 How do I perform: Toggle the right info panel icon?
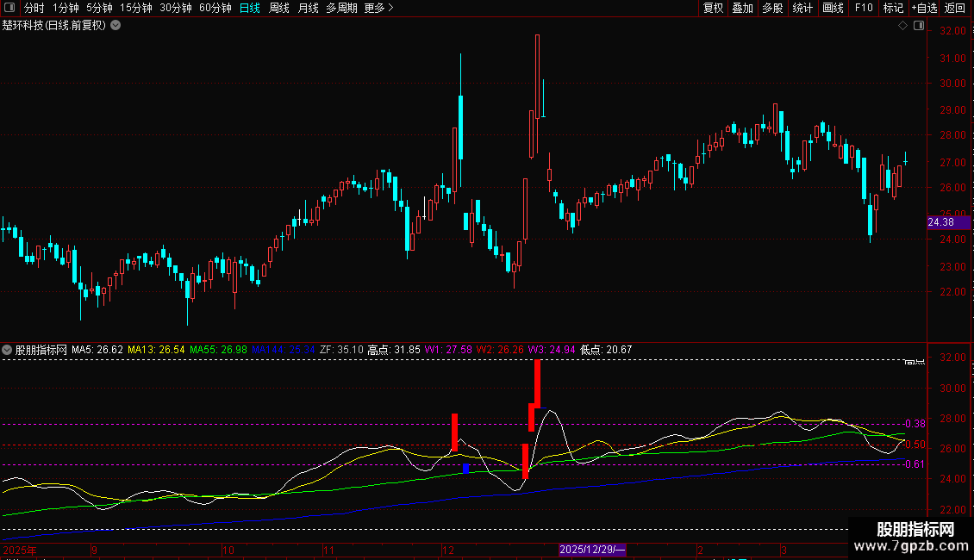919,26
